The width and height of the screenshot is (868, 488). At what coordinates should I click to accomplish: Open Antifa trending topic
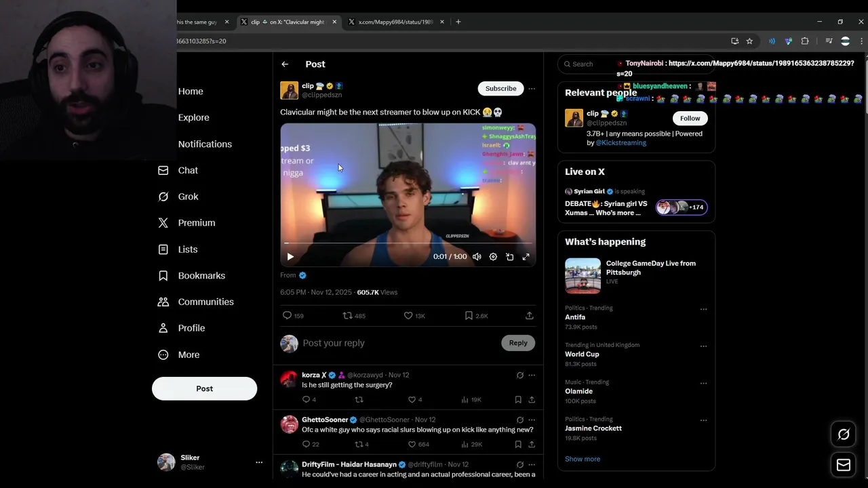575,317
